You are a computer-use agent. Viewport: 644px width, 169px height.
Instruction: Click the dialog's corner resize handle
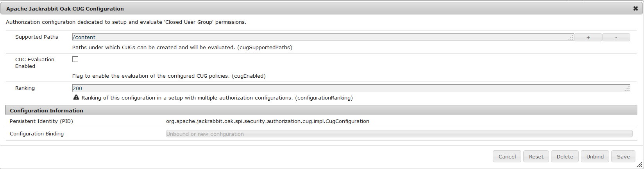[639, 165]
